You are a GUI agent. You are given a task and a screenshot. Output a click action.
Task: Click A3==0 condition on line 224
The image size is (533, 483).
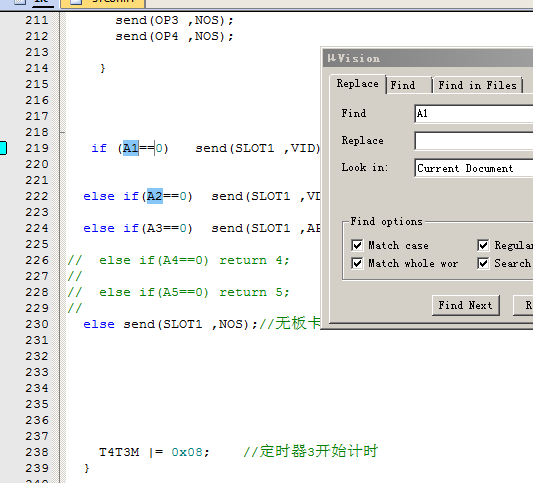click(167, 228)
